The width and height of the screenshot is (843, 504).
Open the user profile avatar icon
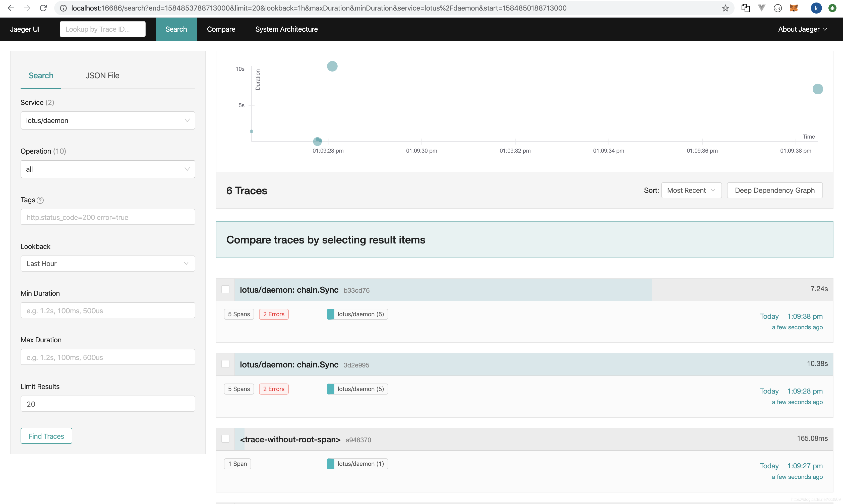tap(816, 8)
